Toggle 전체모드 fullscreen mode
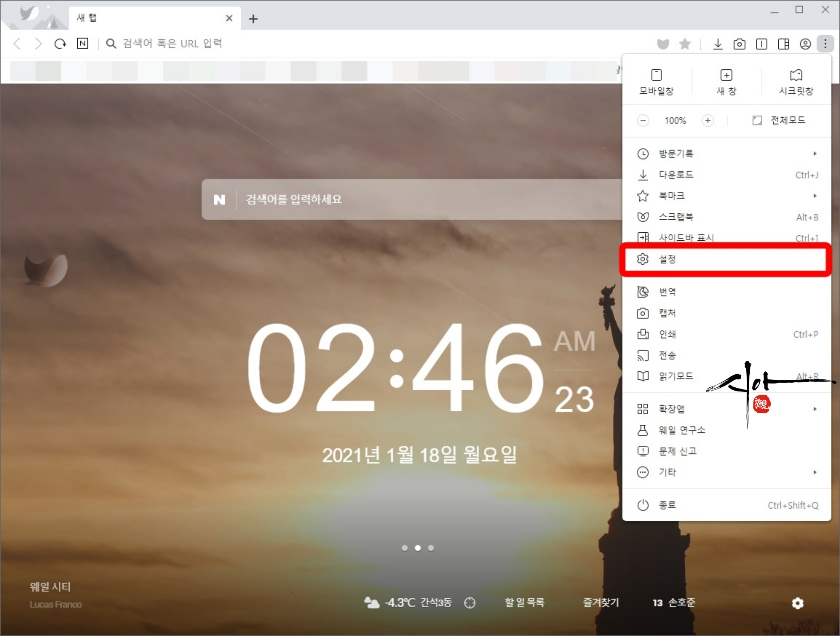Viewport: 840px width, 636px height. (779, 121)
